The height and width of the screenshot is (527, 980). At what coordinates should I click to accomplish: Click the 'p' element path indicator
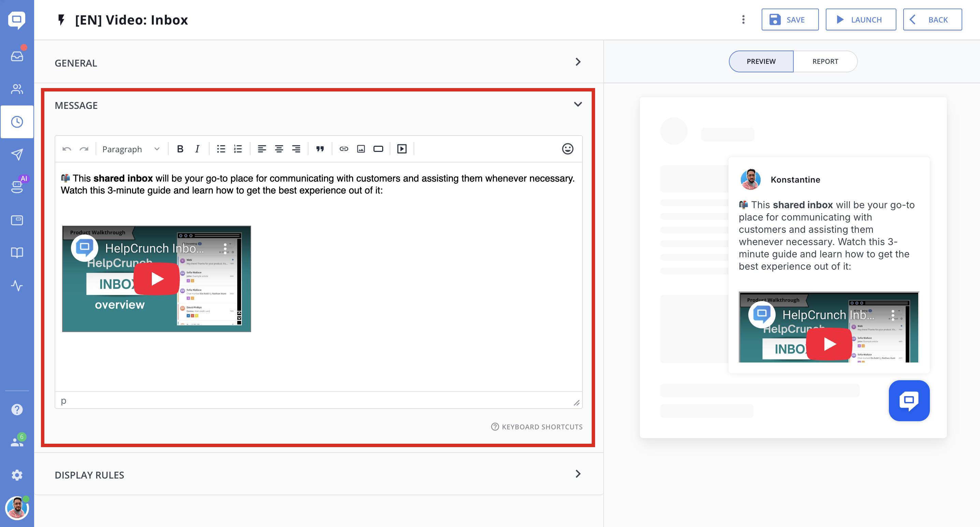coord(63,401)
